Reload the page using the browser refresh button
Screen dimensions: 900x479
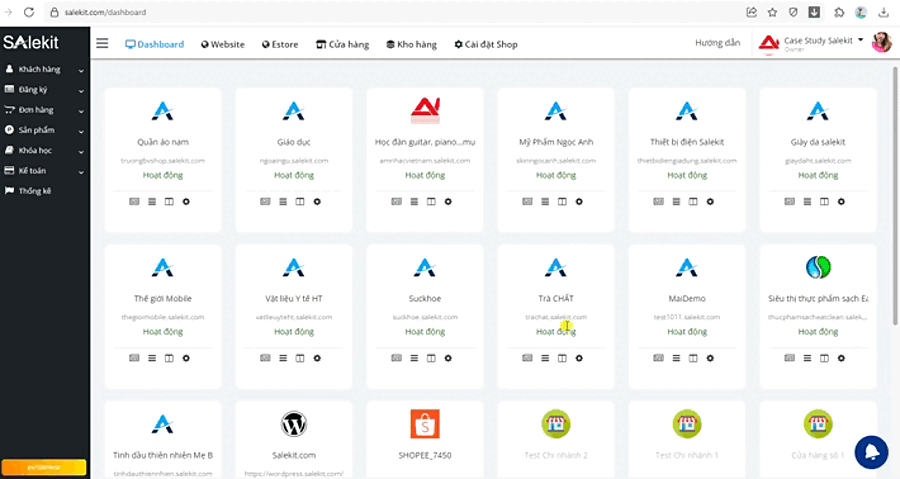tap(29, 12)
